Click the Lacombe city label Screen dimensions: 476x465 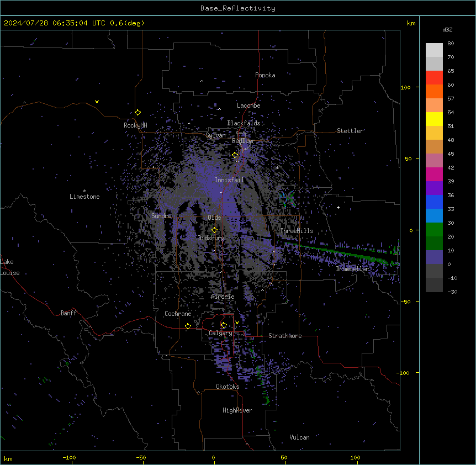248,105
